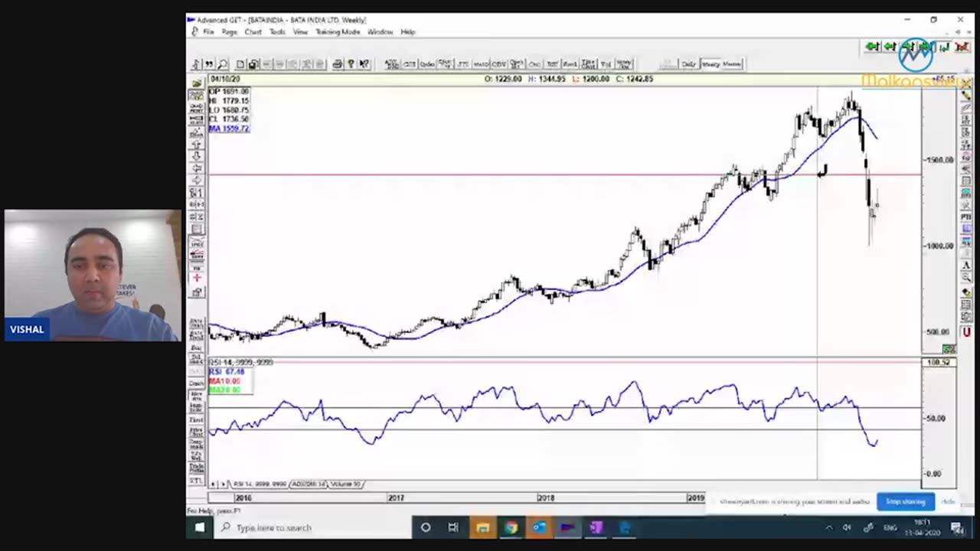Open Outlook from the taskbar

pyautogui.click(x=539, y=527)
